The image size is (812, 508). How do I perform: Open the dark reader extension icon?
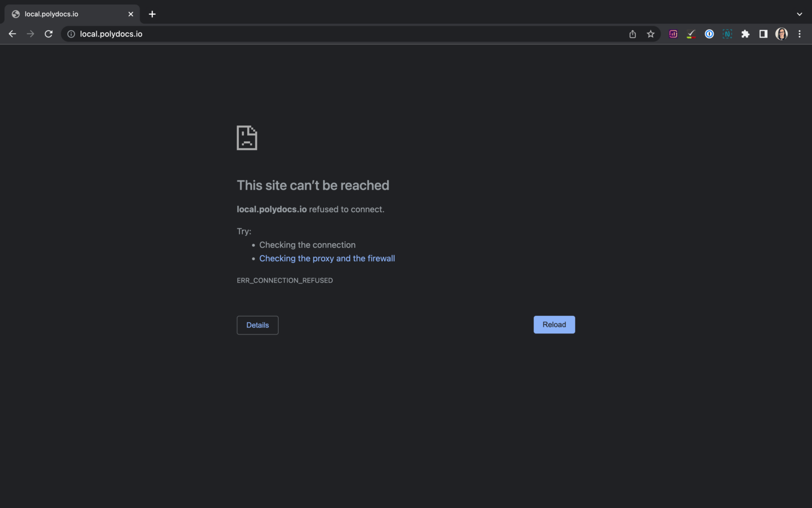[x=763, y=33]
